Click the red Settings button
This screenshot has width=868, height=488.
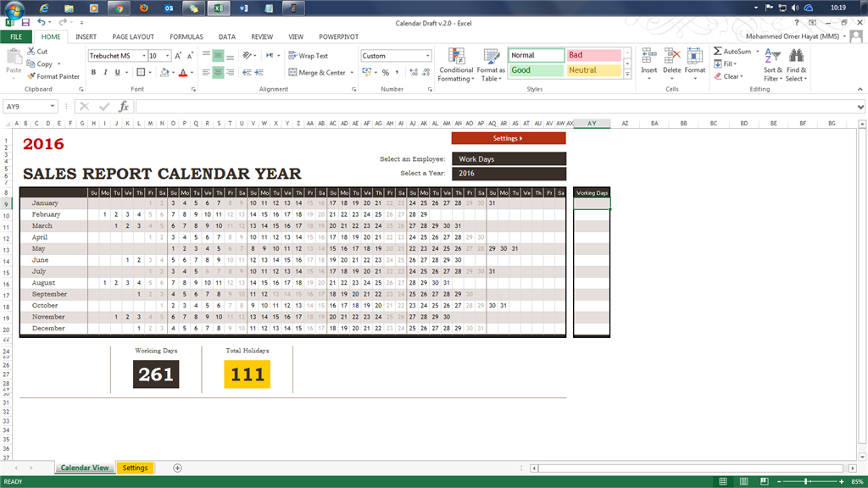coord(509,138)
